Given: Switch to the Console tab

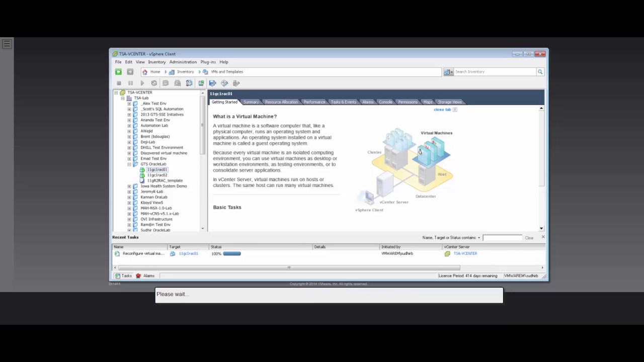Looking at the screenshot, I should 385,102.
